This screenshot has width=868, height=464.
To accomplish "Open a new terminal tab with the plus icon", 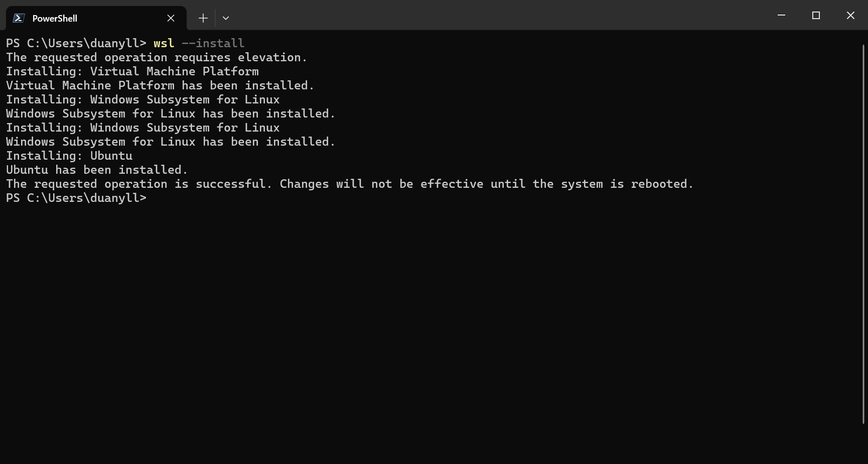I will point(203,18).
